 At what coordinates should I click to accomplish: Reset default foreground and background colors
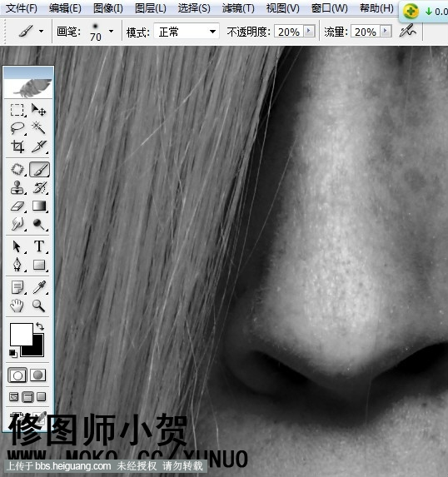(x=13, y=354)
